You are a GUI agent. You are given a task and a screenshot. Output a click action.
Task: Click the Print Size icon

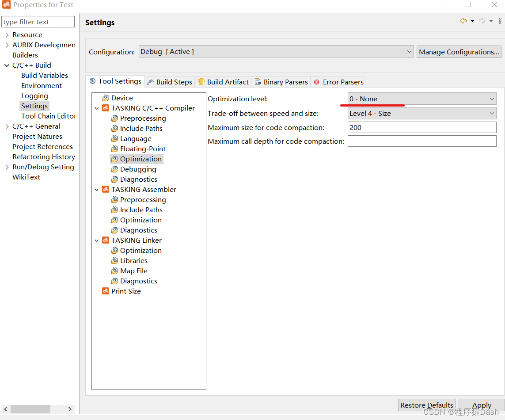(x=106, y=291)
